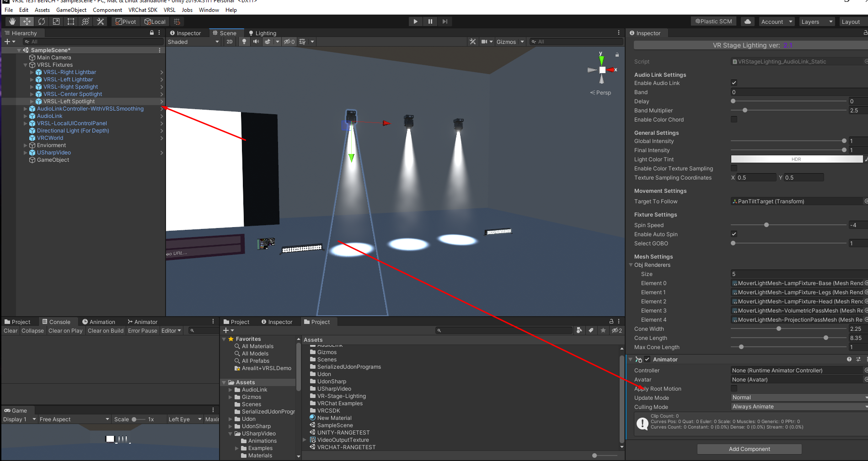Toggle Enable Color Texture Sampling checkbox

(x=734, y=168)
